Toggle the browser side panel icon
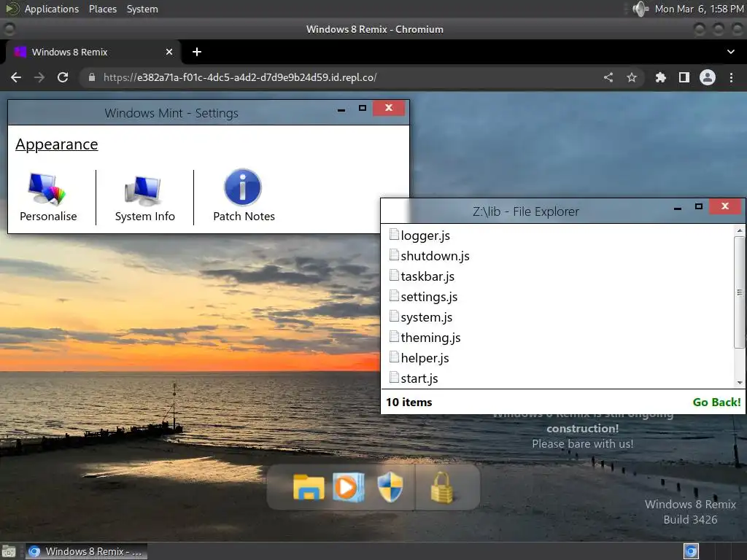 click(x=684, y=77)
